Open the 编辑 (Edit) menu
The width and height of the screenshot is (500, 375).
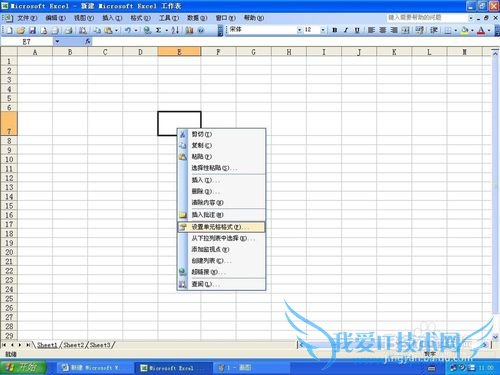(55, 18)
